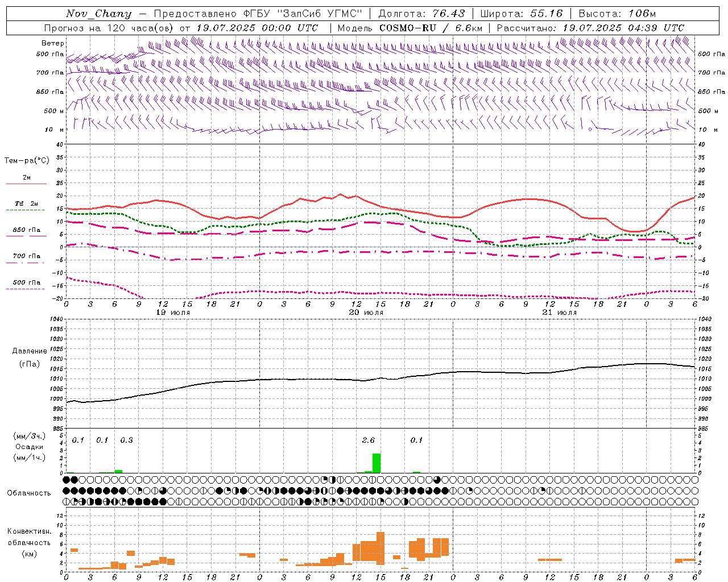Click the 2.6 precipitation amount value
The image size is (728, 582).
369,440
